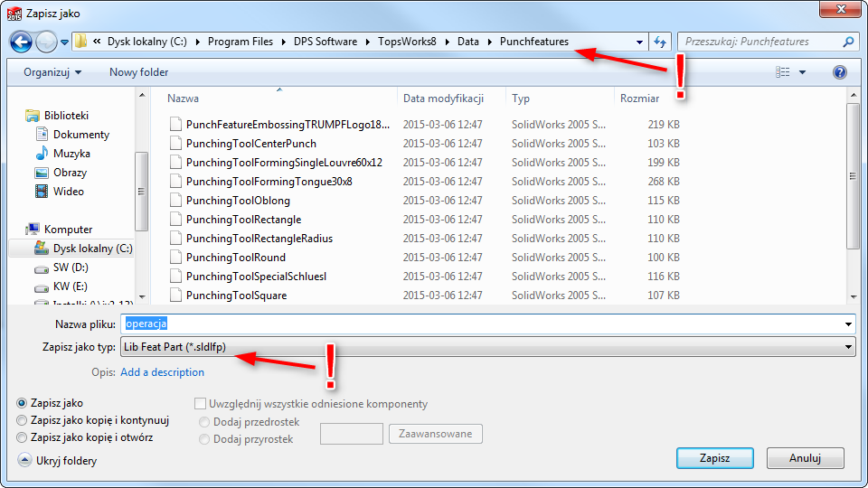Open the Organizuj menu
The height and width of the screenshot is (488, 868).
52,72
